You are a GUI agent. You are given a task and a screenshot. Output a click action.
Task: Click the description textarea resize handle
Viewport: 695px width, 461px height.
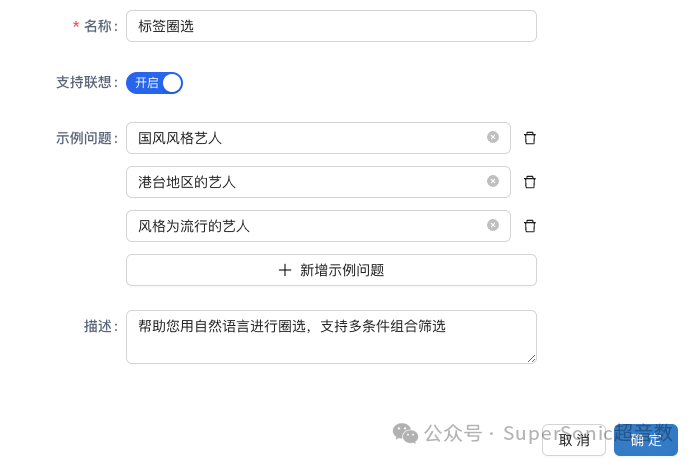[x=531, y=358]
